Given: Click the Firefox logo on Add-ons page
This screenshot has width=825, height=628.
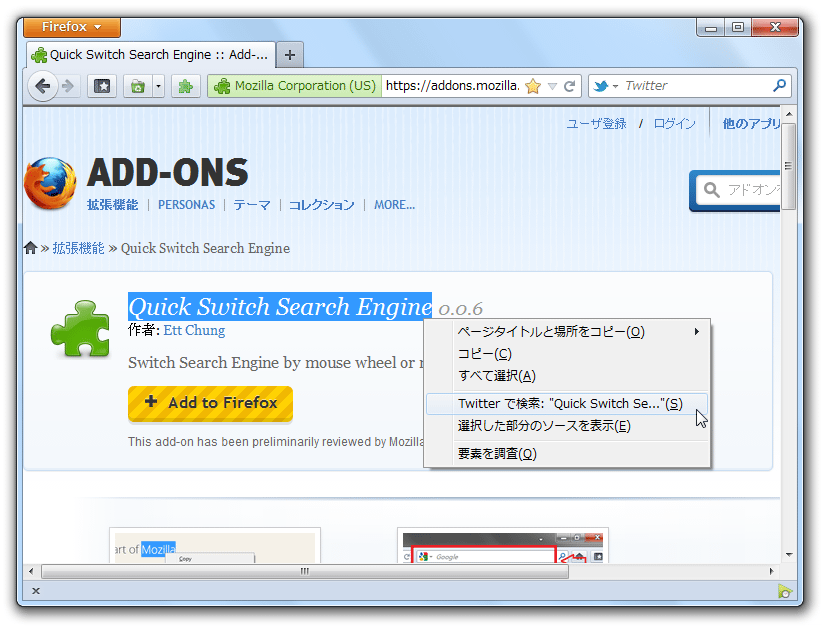Looking at the screenshot, I should 50,183.
